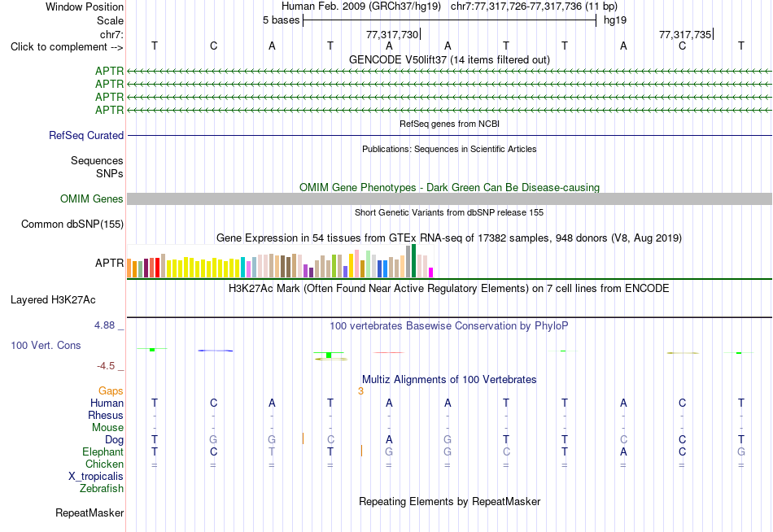The image size is (773, 532).
Task: Select the 100 Vert. Cons track label
Action: pyautogui.click(x=46, y=345)
